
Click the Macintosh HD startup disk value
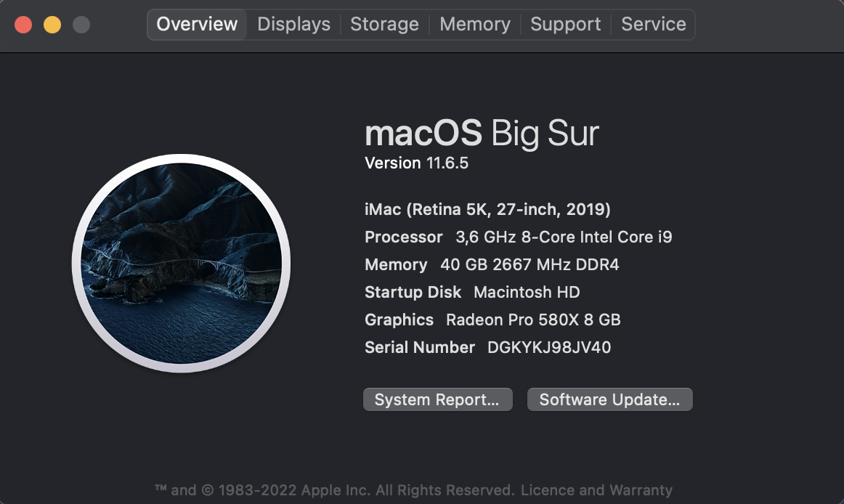point(527,293)
